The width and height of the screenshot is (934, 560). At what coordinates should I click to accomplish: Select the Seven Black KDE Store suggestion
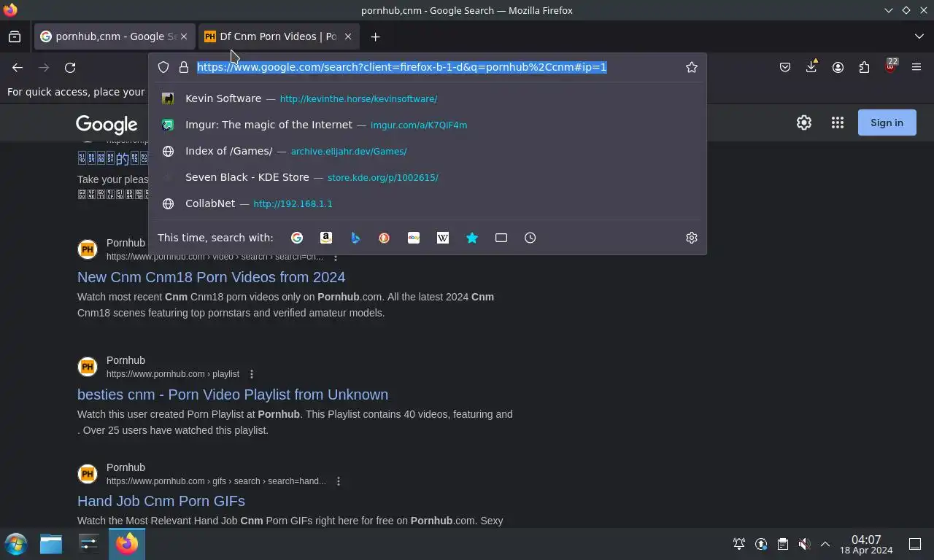tap(428, 177)
